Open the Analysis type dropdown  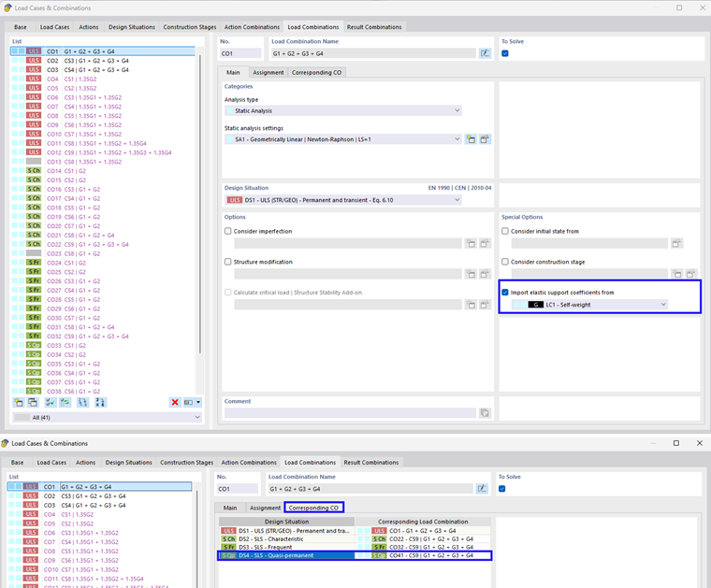coord(343,110)
